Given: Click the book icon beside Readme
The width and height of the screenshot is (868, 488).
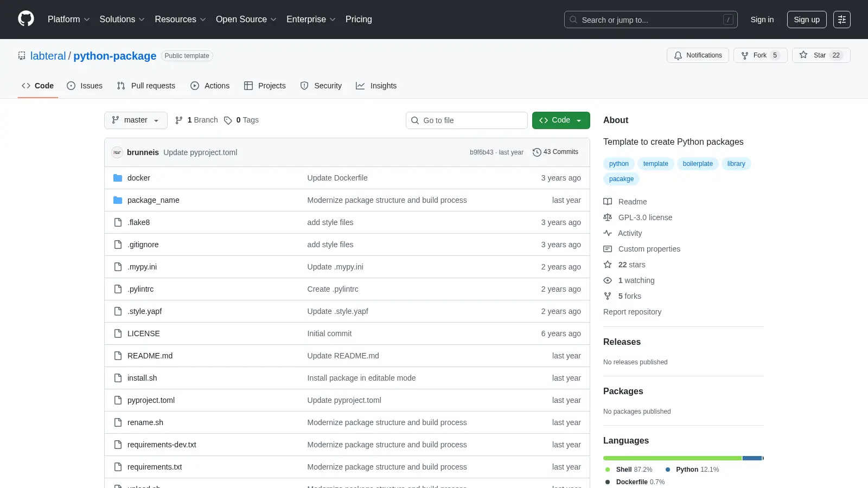Looking at the screenshot, I should [608, 202].
